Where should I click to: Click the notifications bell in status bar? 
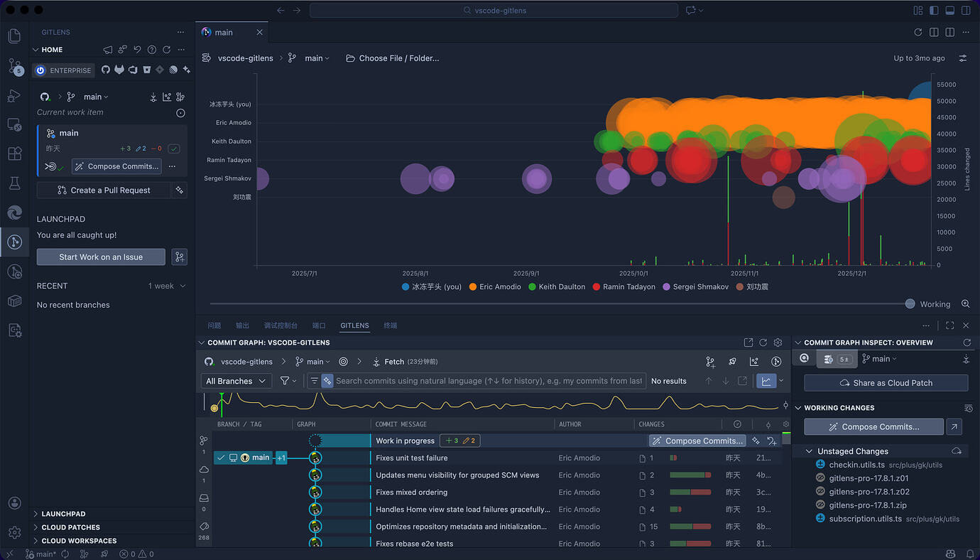(970, 554)
